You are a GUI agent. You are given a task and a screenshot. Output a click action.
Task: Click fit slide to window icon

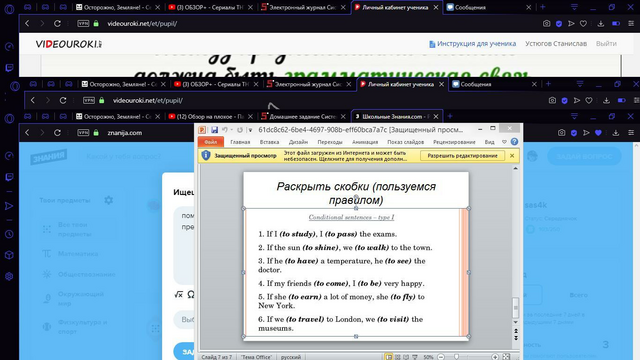506,357
